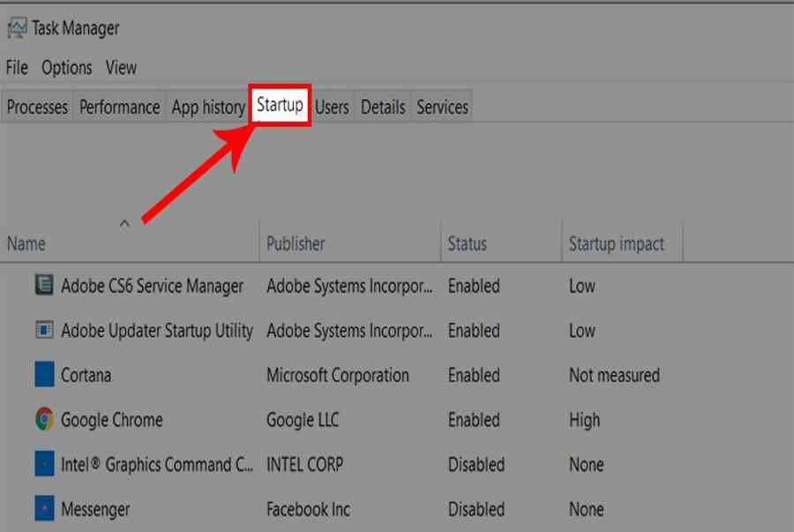Select the highlighted Startup tab
The image size is (794, 532).
tap(280, 105)
